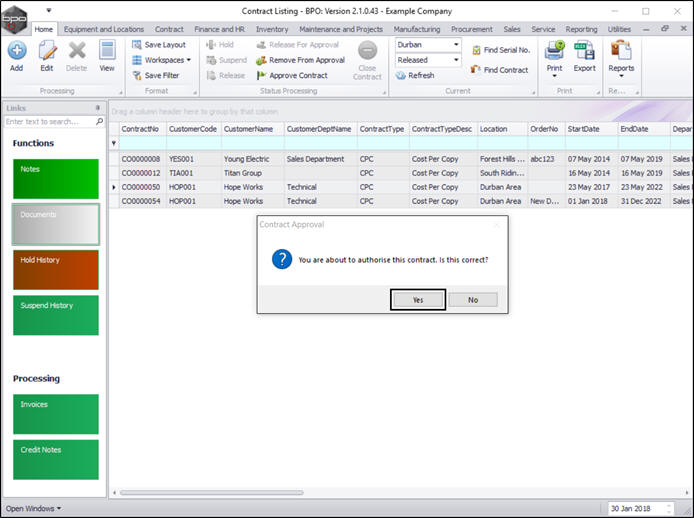This screenshot has height=518, width=694.
Task: Click Approve Contract in ribbon
Action: pyautogui.click(x=292, y=76)
